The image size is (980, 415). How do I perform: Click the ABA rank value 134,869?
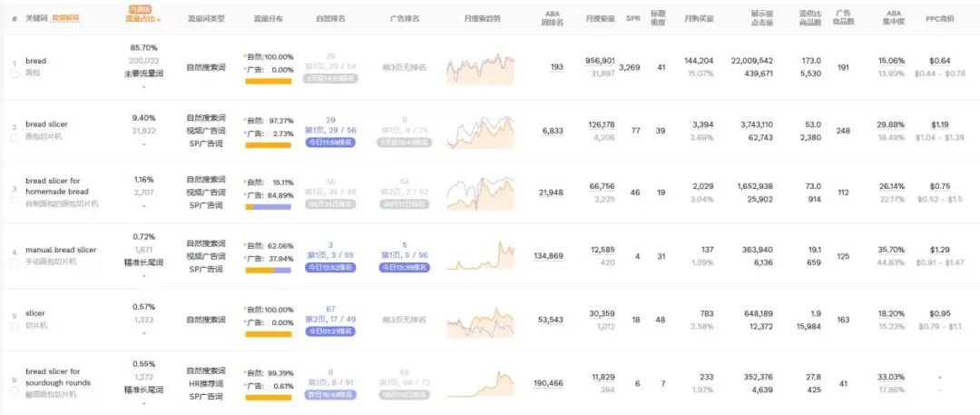[548, 256]
